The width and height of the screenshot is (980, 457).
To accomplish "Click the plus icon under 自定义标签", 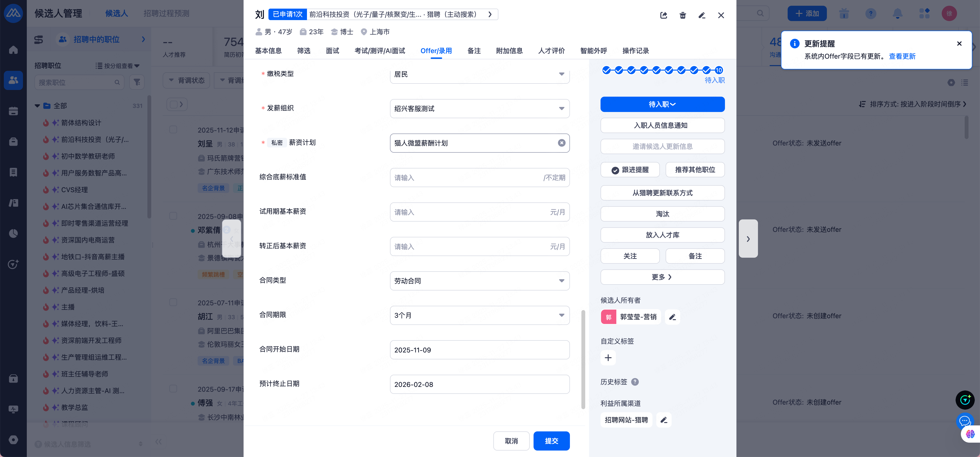I will pos(608,358).
